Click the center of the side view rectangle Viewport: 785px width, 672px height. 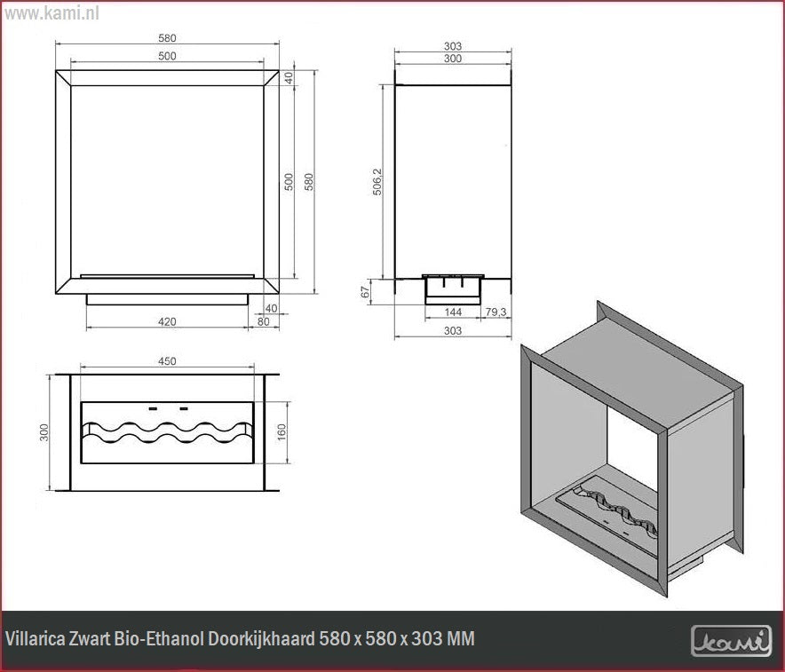pyautogui.click(x=453, y=178)
